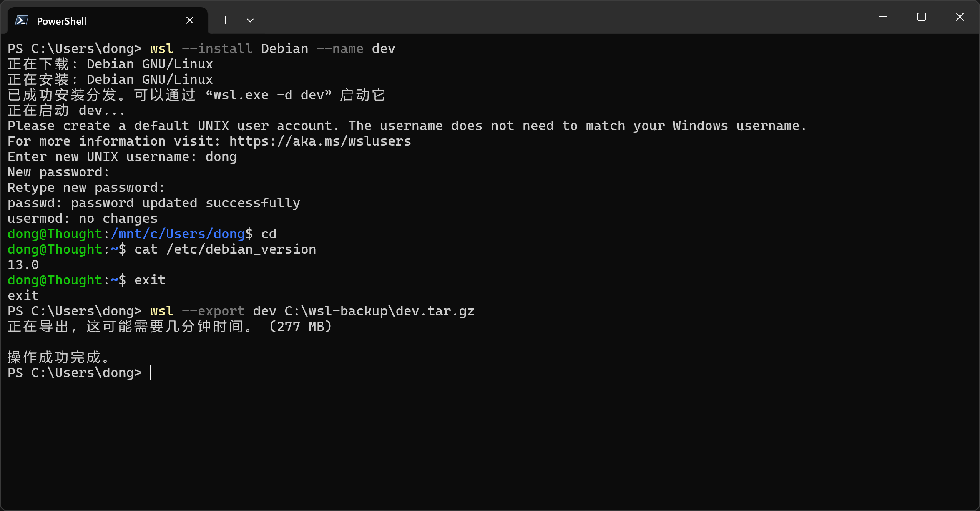
Task: Click the green dong@Thought prompt text
Action: coord(55,234)
